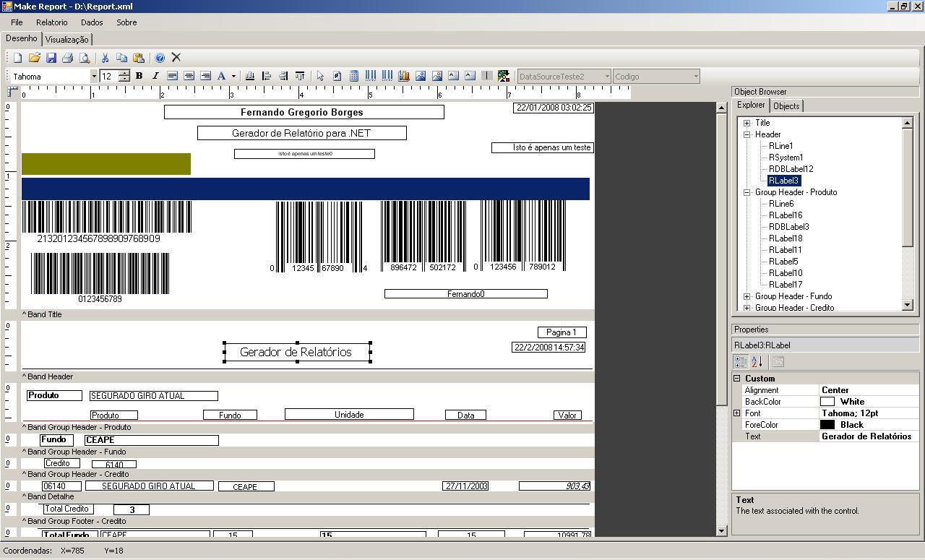Image resolution: width=925 pixels, height=560 pixels.
Task: Paste from the clipboard icon
Action: [138, 58]
